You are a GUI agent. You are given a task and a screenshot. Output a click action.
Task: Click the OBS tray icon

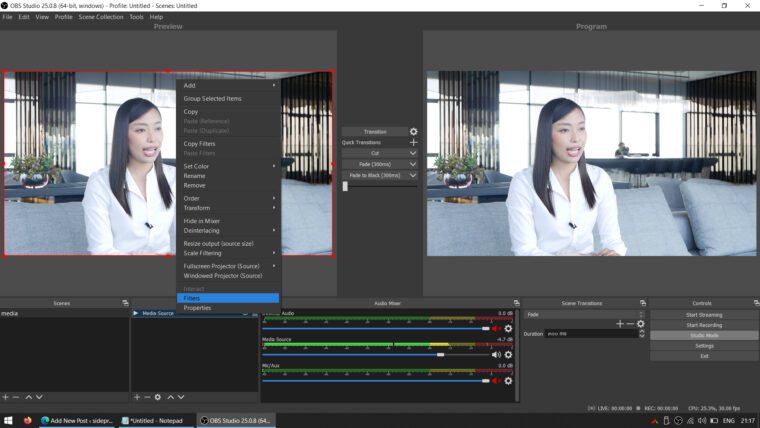coord(678,421)
